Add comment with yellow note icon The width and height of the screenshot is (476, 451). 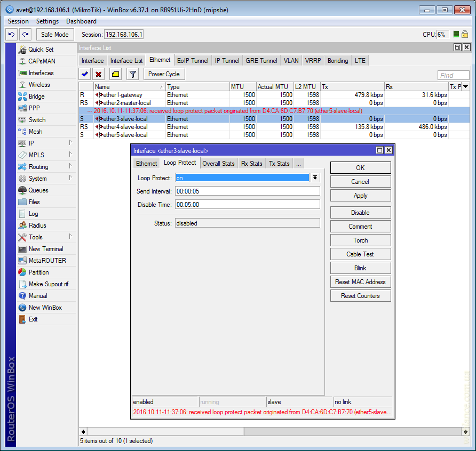click(116, 74)
